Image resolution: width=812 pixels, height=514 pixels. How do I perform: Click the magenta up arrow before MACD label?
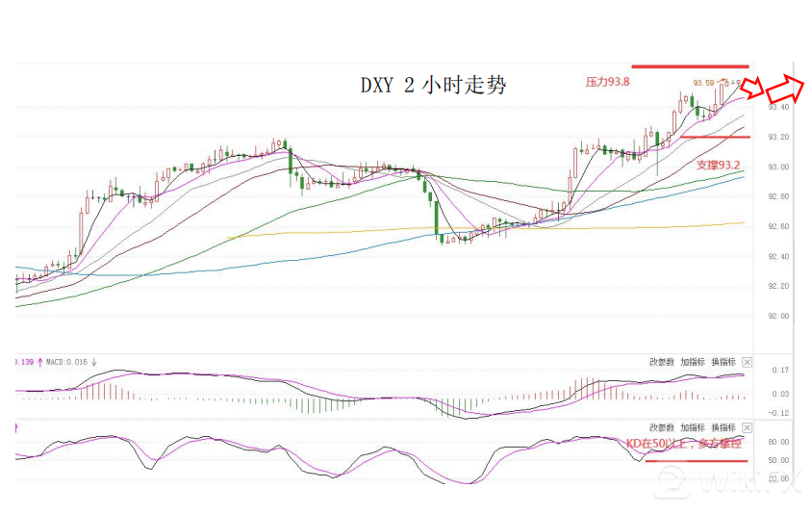click(39, 362)
